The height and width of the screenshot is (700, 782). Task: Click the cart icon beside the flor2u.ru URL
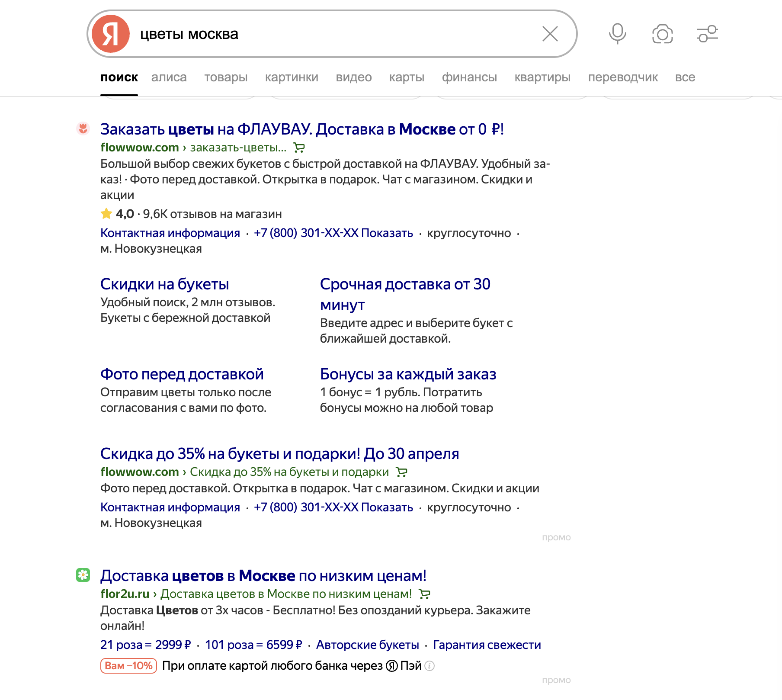tap(424, 594)
